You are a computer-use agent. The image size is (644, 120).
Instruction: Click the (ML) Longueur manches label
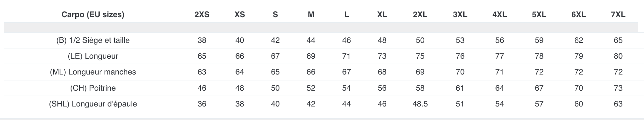93,72
